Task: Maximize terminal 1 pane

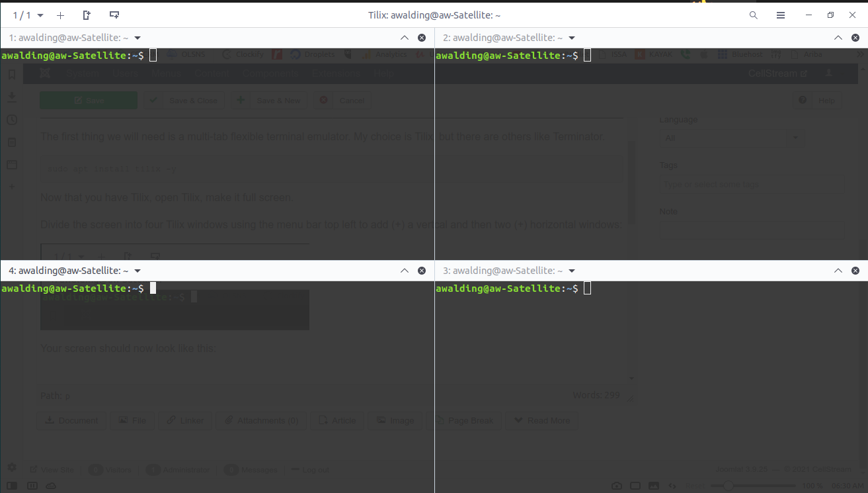Action: point(405,38)
